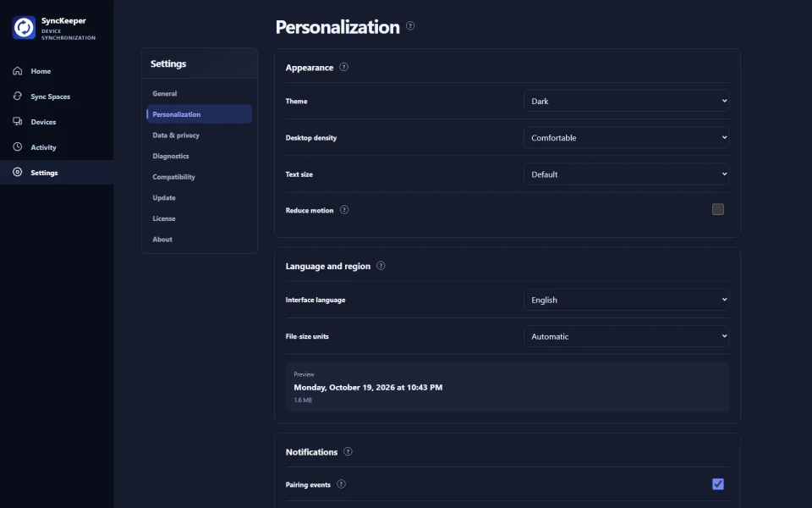Switch to Update settings section
Image resolution: width=812 pixels, height=508 pixels.
pyautogui.click(x=200, y=197)
